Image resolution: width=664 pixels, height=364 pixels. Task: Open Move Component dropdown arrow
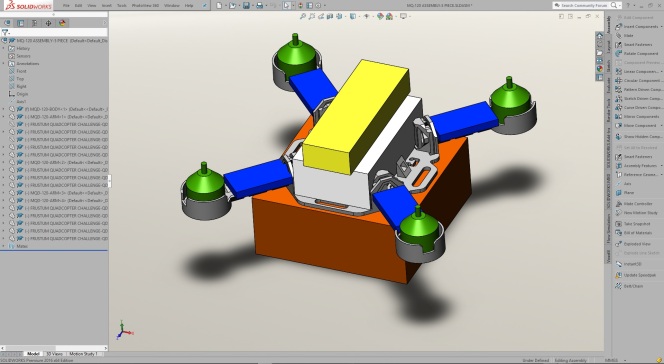point(661,126)
